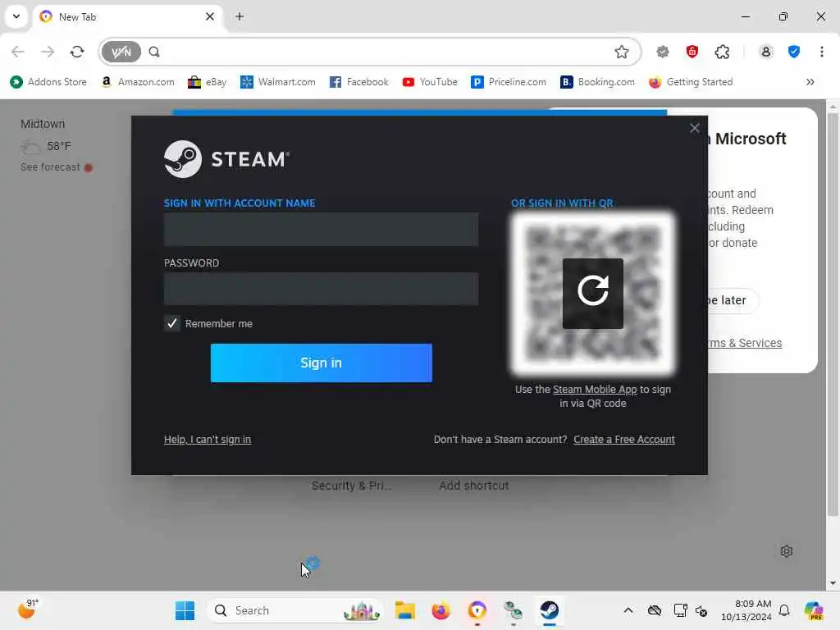
Task: Click the blue shield security icon
Action: 794,52
